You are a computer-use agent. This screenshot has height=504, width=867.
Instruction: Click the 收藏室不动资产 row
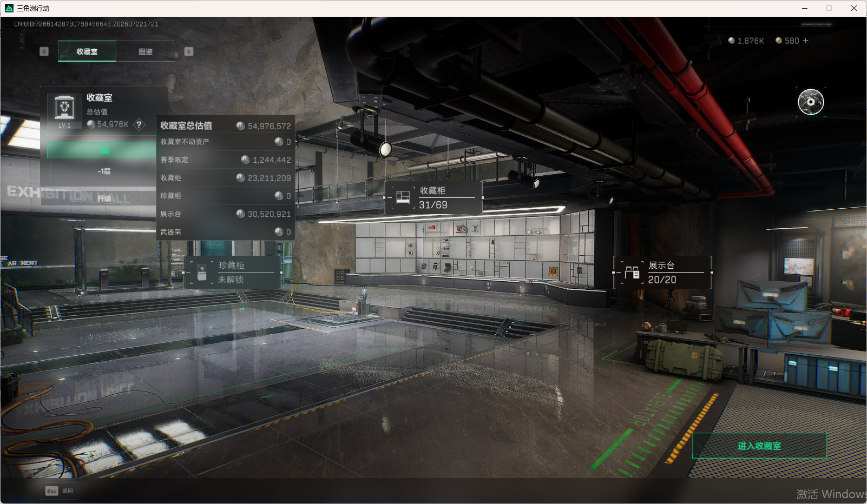click(x=226, y=142)
